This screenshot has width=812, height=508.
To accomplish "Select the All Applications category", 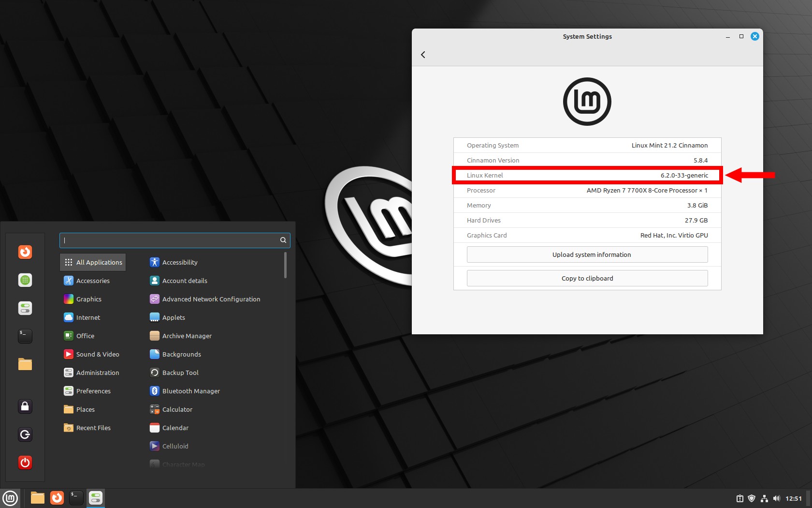I will pos(93,262).
